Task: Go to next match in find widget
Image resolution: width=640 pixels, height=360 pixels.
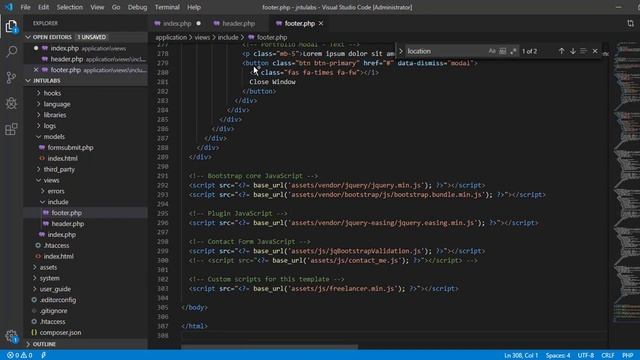Action: tap(573, 51)
